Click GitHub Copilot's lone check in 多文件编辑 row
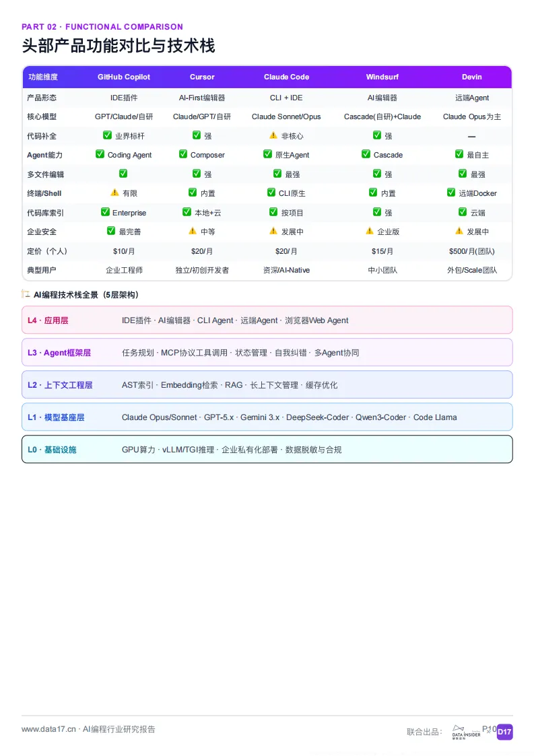Viewport: 534px width, 756px height. pyautogui.click(x=123, y=173)
